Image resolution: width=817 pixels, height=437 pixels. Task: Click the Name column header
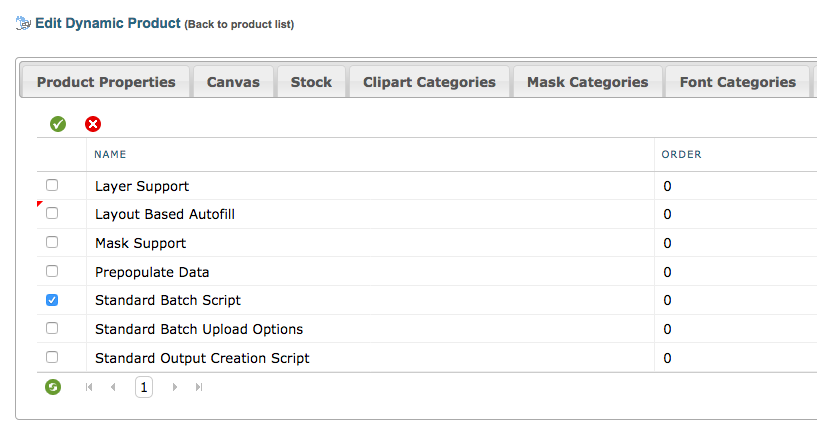coord(110,155)
